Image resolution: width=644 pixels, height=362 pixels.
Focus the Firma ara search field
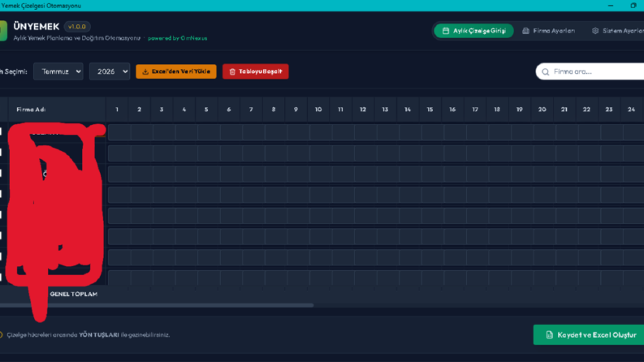click(x=591, y=71)
